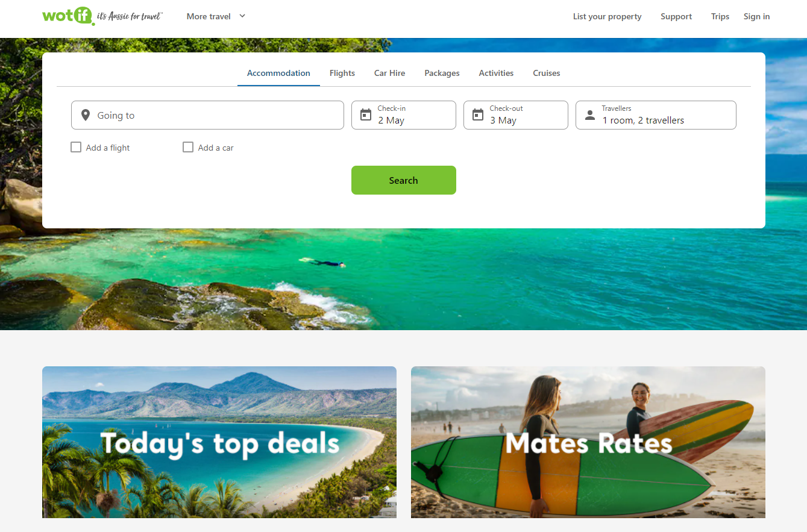The image size is (807, 532).
Task: Click the Going to destination field
Action: click(207, 115)
